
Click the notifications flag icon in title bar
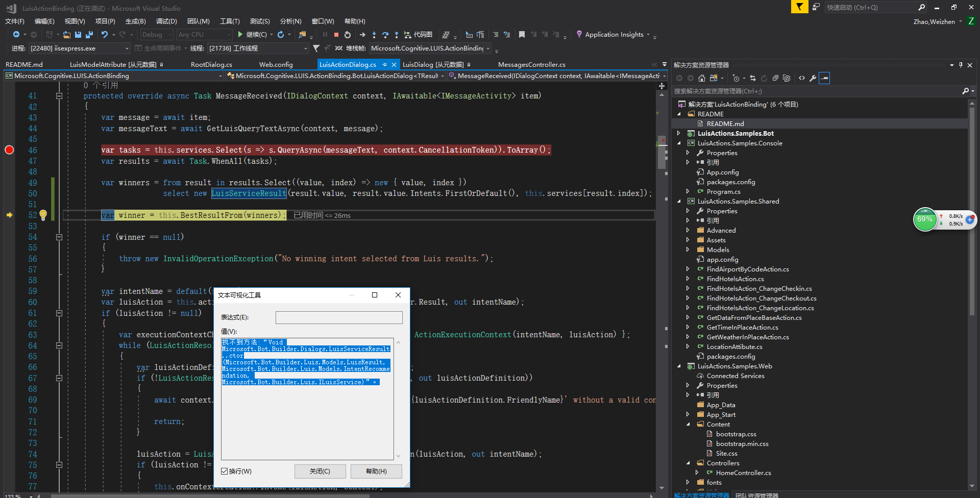click(799, 7)
